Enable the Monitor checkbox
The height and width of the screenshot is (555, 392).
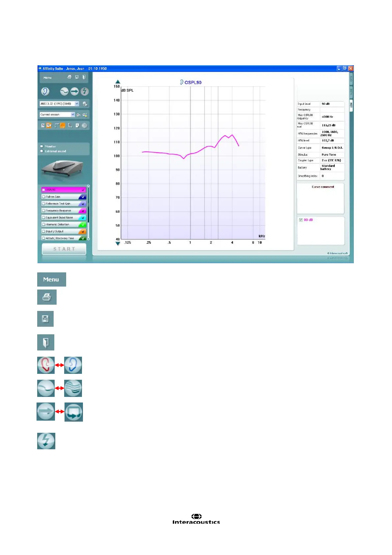[41, 146]
